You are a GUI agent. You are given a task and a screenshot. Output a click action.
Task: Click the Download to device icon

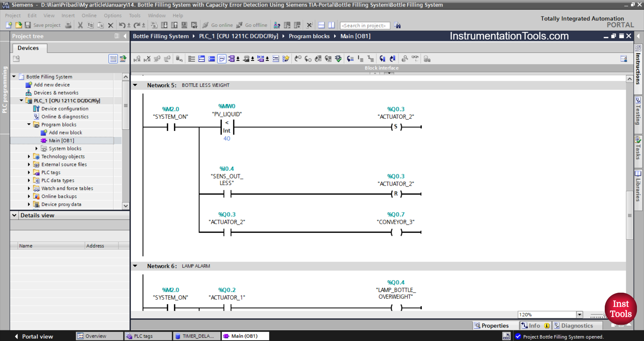pos(164,25)
